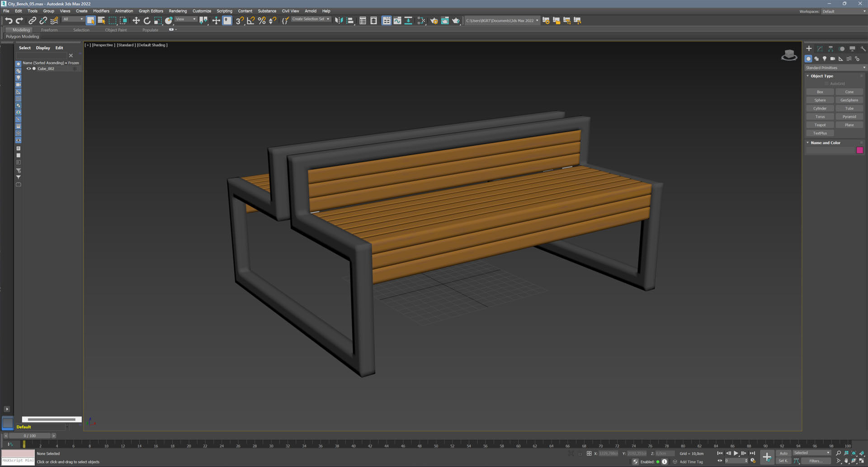Open Workspaces Default dropdown

click(844, 11)
